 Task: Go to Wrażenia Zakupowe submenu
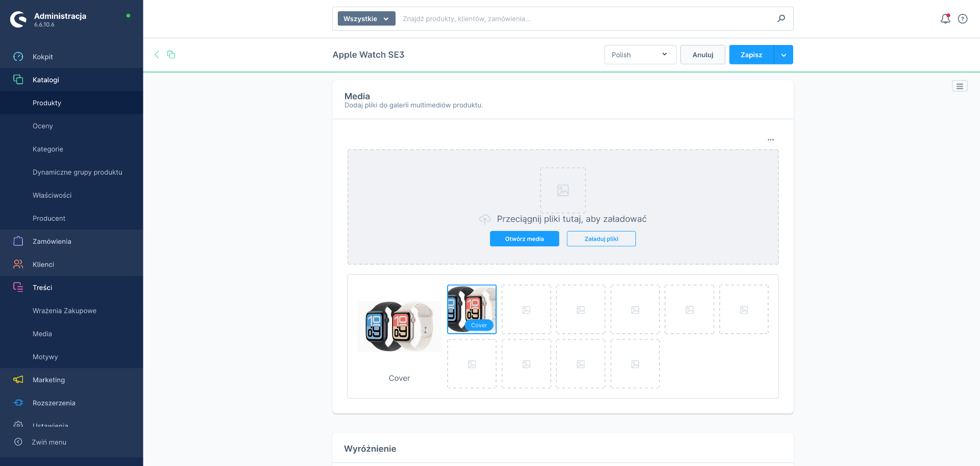pos(64,311)
